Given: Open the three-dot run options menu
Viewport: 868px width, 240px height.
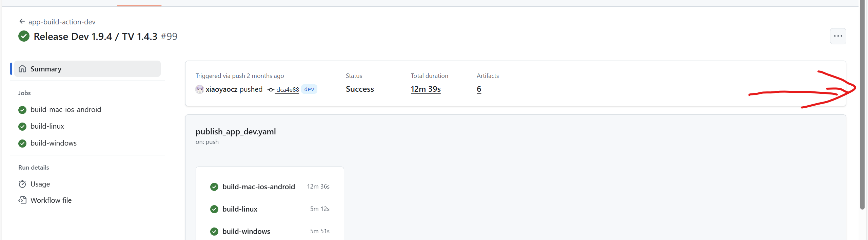Looking at the screenshot, I should coord(838,36).
